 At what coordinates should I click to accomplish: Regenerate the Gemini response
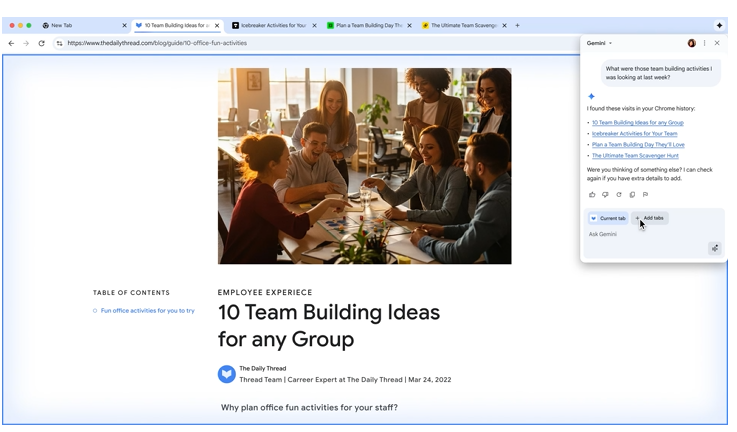619,195
